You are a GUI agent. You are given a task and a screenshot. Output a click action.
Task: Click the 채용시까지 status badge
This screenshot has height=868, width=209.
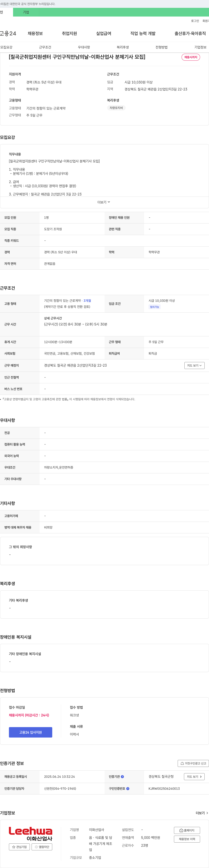(191, 57)
